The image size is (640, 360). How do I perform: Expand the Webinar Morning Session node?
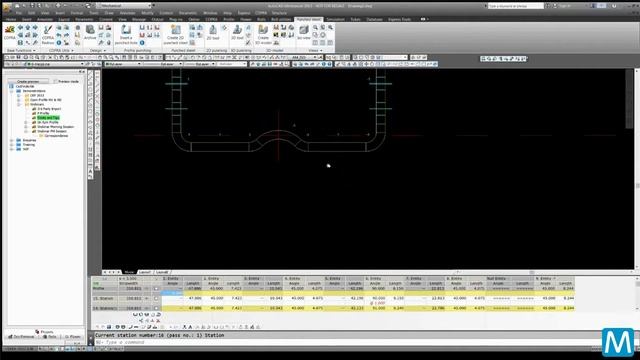26,127
